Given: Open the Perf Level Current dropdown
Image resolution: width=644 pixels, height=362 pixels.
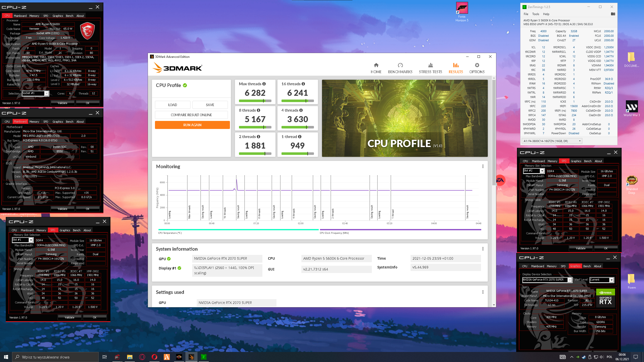Looking at the screenshot, I should click(x=602, y=280).
